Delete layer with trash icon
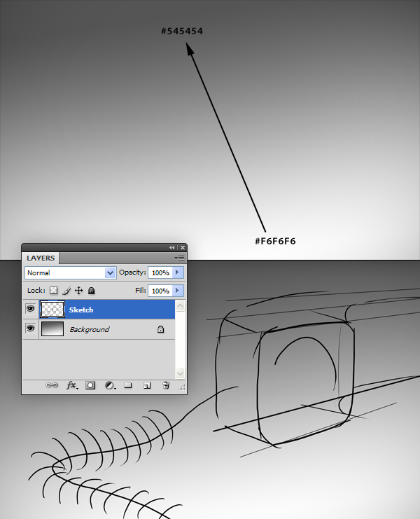Image resolution: width=420 pixels, height=519 pixels. pyautogui.click(x=166, y=385)
